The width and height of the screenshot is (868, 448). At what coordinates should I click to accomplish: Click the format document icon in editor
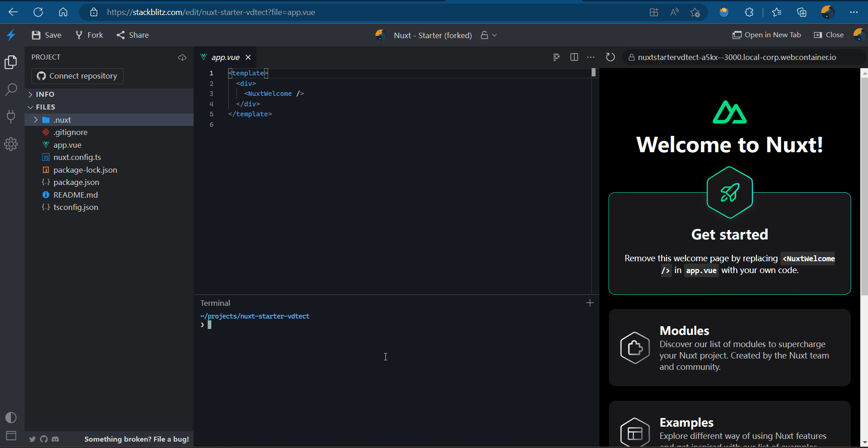coord(556,57)
